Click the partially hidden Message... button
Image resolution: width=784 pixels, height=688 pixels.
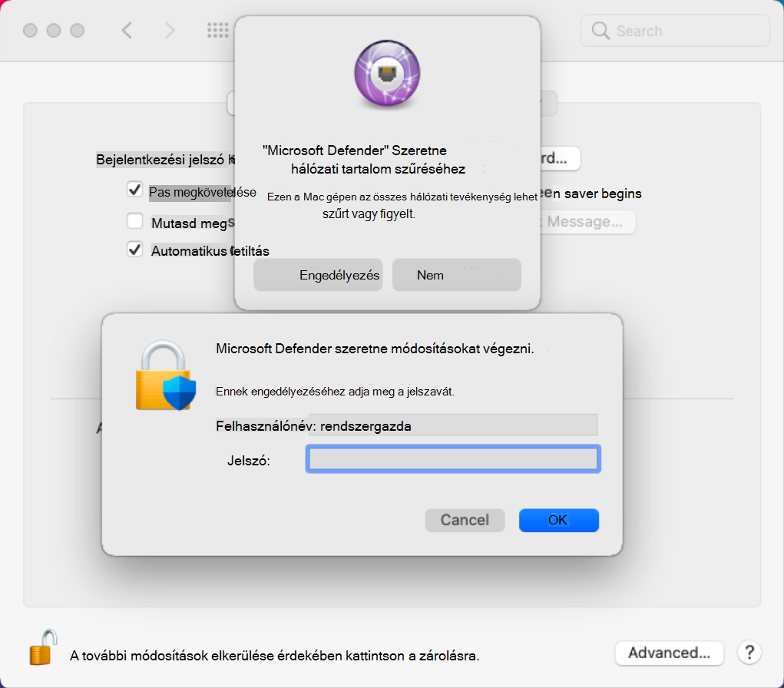[x=587, y=221]
